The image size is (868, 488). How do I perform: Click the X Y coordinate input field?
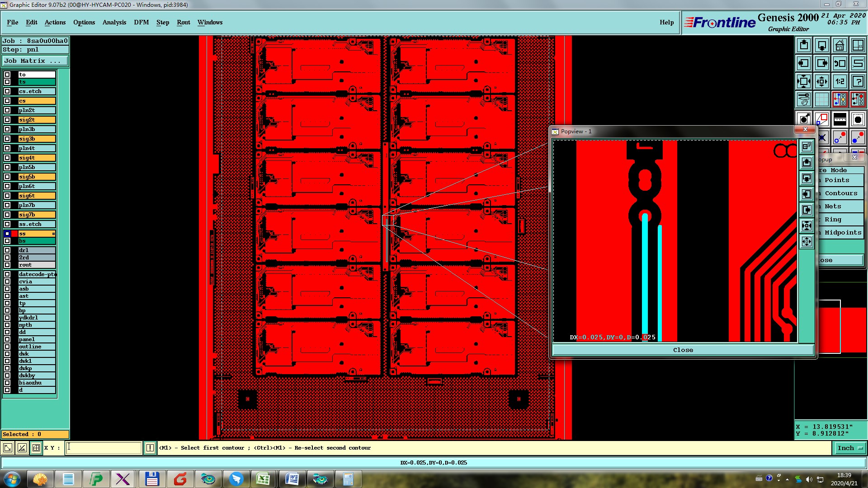point(104,448)
